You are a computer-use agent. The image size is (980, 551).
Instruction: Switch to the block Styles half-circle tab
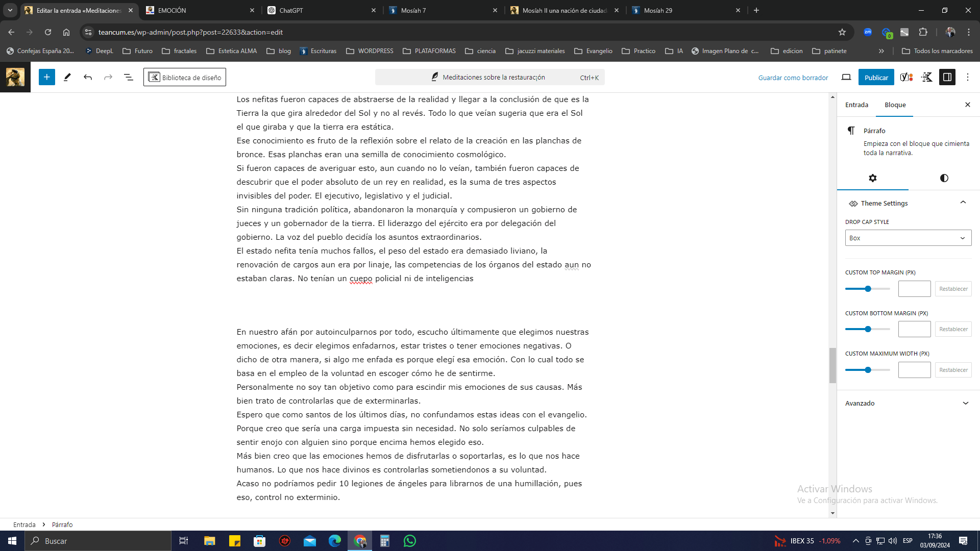tap(944, 178)
